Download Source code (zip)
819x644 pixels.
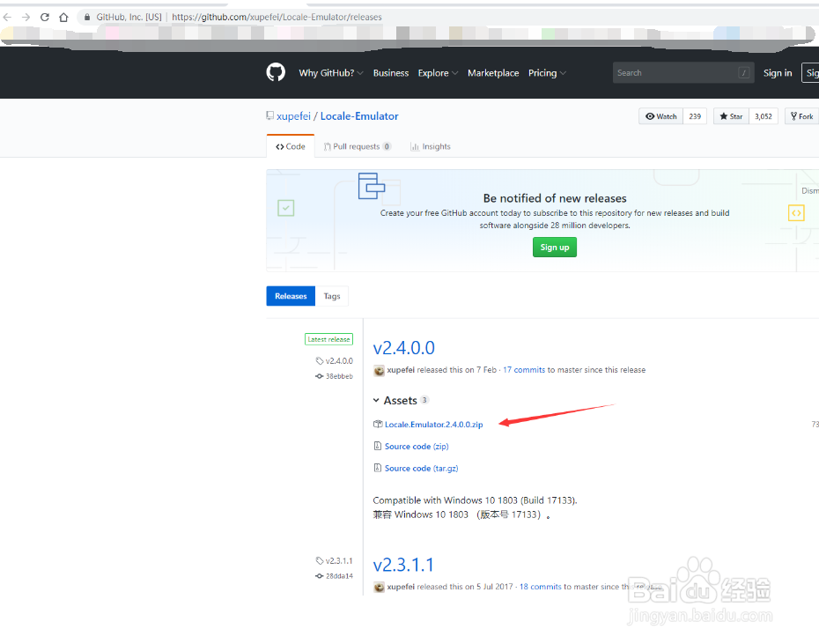(417, 447)
